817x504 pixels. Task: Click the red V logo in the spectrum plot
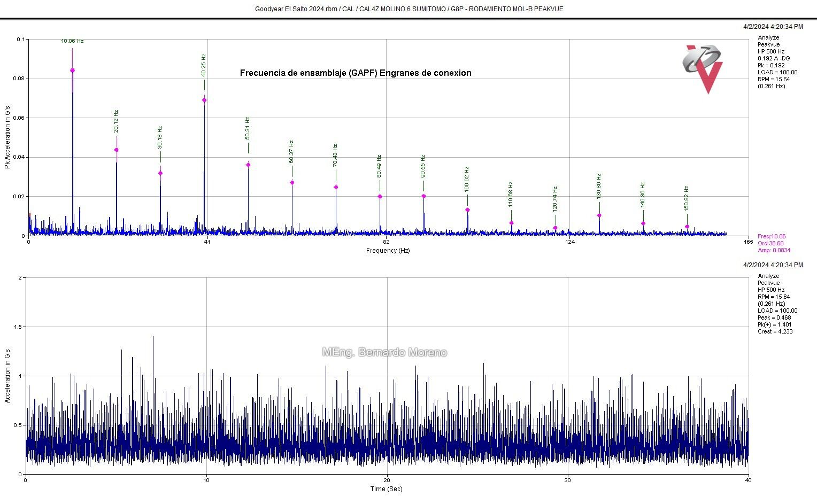703,69
